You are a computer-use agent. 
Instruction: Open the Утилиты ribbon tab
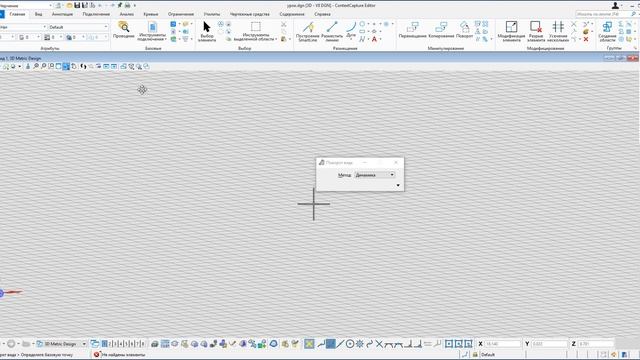(212, 14)
